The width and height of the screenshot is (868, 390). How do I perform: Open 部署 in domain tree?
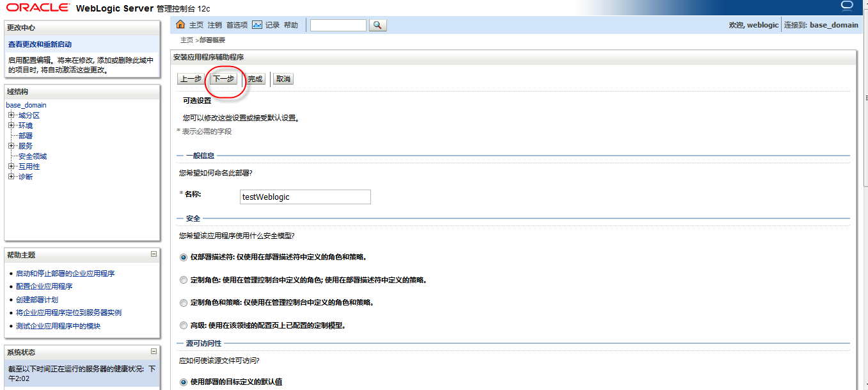(25, 136)
